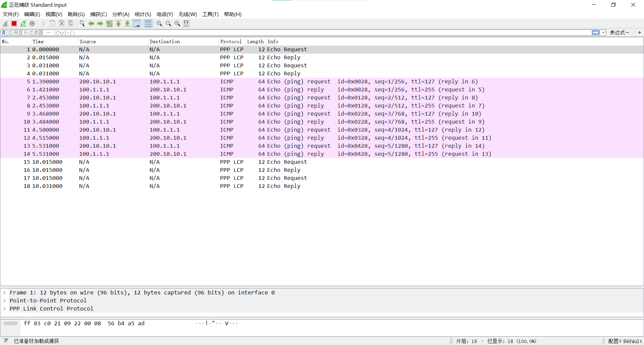Sort by the Time column header
Screen dimensions: 644x345
(54, 42)
